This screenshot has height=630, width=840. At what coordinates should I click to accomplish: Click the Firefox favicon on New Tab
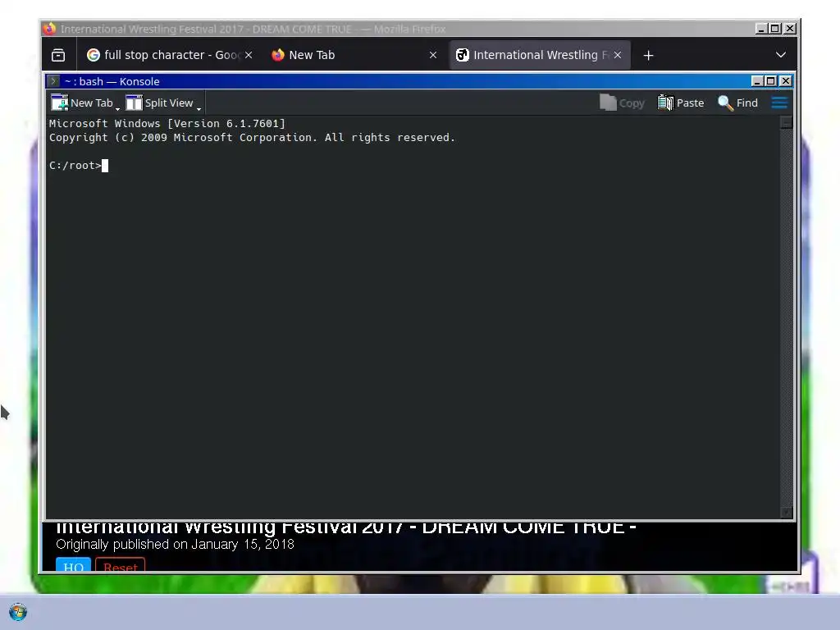click(x=277, y=55)
